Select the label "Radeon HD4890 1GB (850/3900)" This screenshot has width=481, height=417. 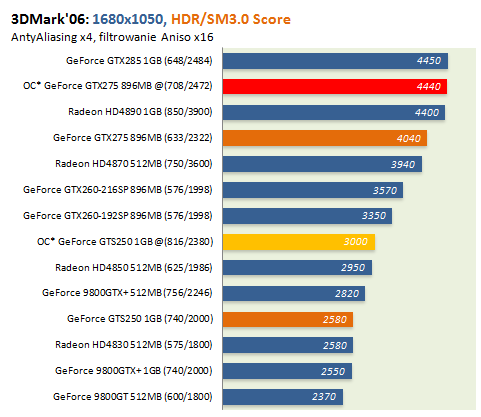(x=140, y=112)
